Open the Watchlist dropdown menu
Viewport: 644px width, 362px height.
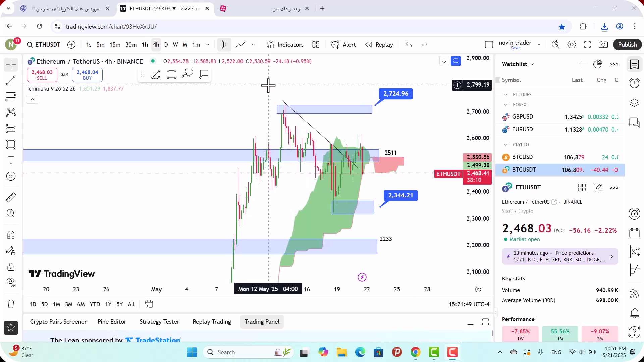pos(518,64)
